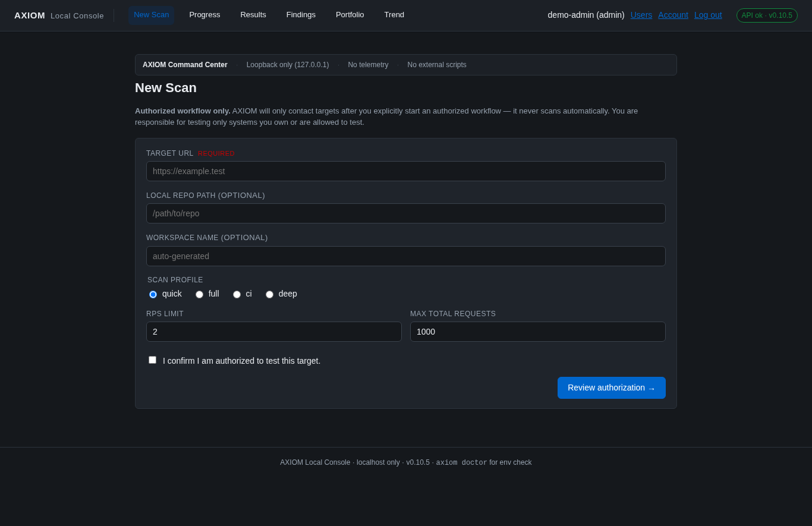
Task: Click 'Loopback only (127.0.0.1)' text
Action: [288, 65]
